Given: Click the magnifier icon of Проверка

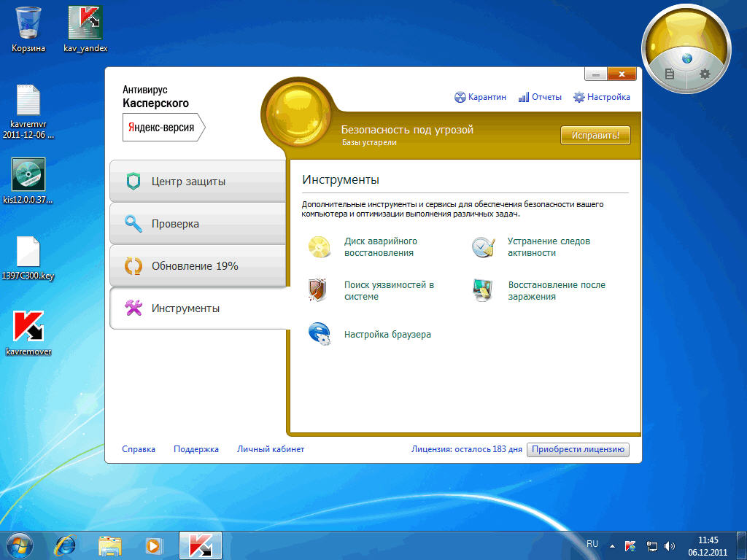Looking at the screenshot, I should coord(133,224).
